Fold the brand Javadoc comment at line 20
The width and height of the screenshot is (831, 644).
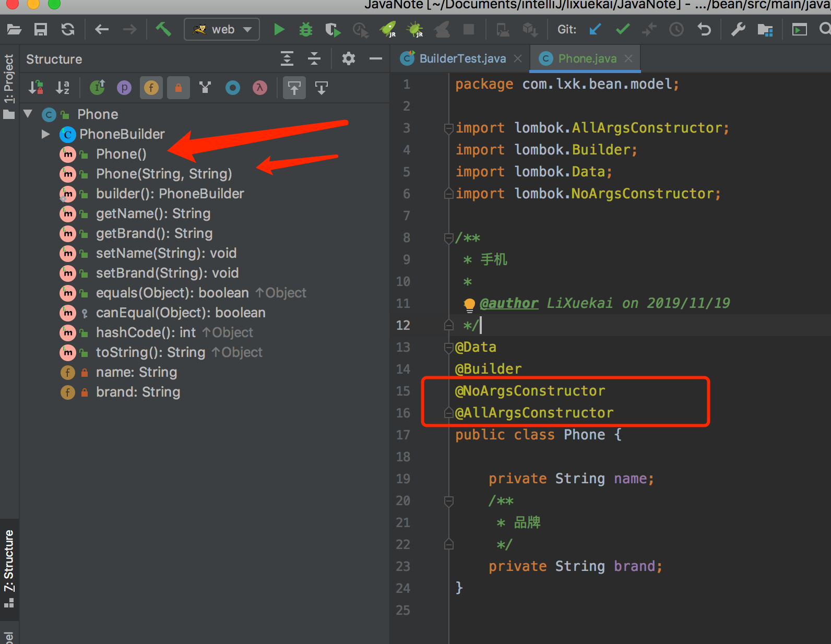pyautogui.click(x=448, y=501)
